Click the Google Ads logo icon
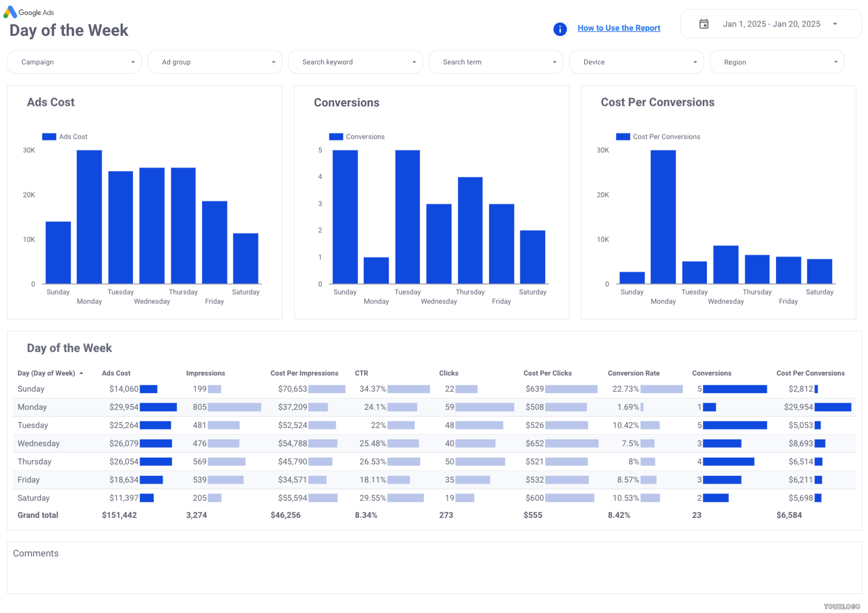The height and width of the screenshot is (613, 868). coord(10,12)
